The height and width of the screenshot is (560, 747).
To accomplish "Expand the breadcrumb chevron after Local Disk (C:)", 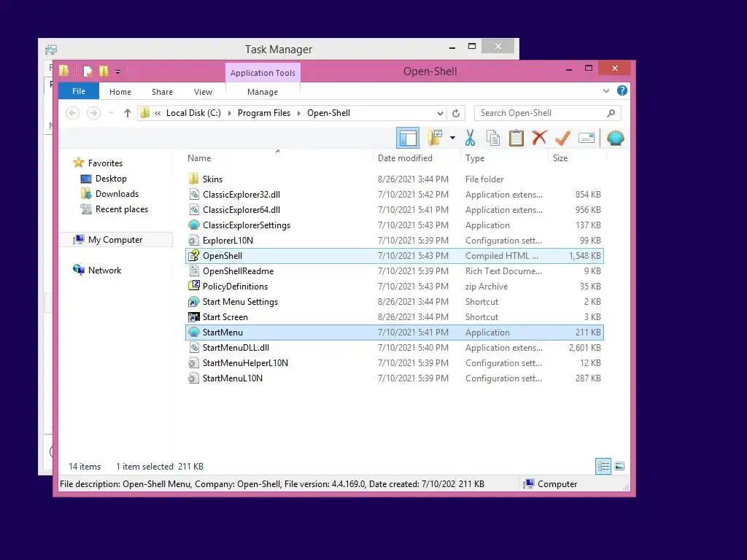I will click(x=230, y=113).
